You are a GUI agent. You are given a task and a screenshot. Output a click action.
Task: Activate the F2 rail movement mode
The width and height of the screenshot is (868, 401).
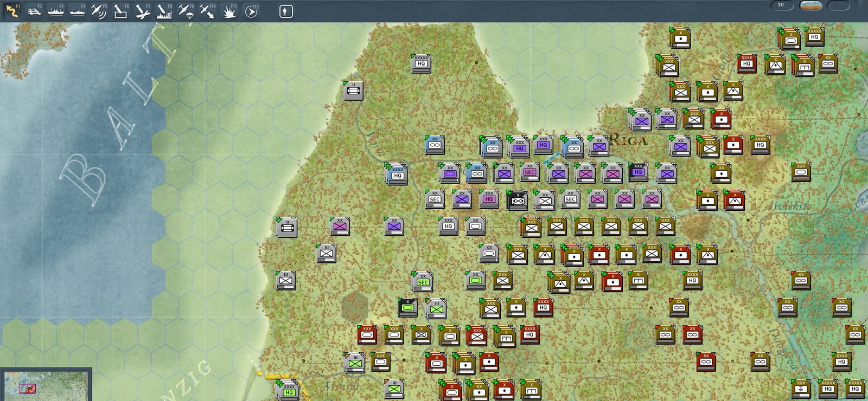point(34,11)
